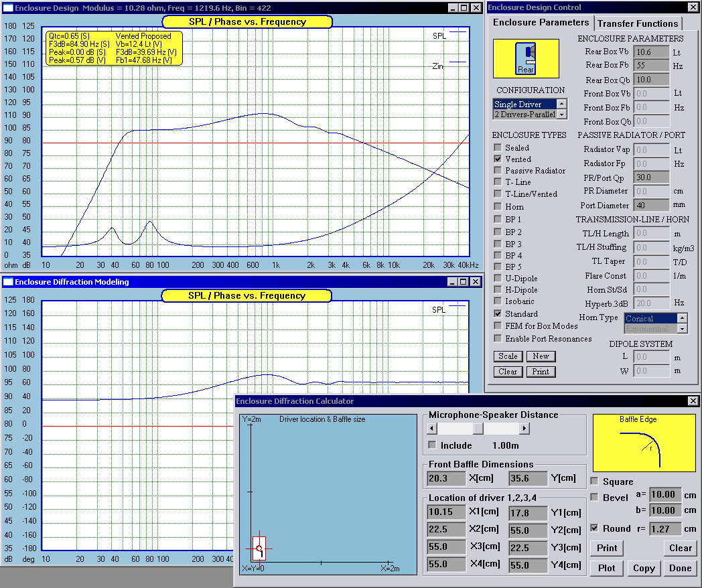Enable the Sealed enclosure type checkbox
This screenshot has height=588, width=702.
498,148
